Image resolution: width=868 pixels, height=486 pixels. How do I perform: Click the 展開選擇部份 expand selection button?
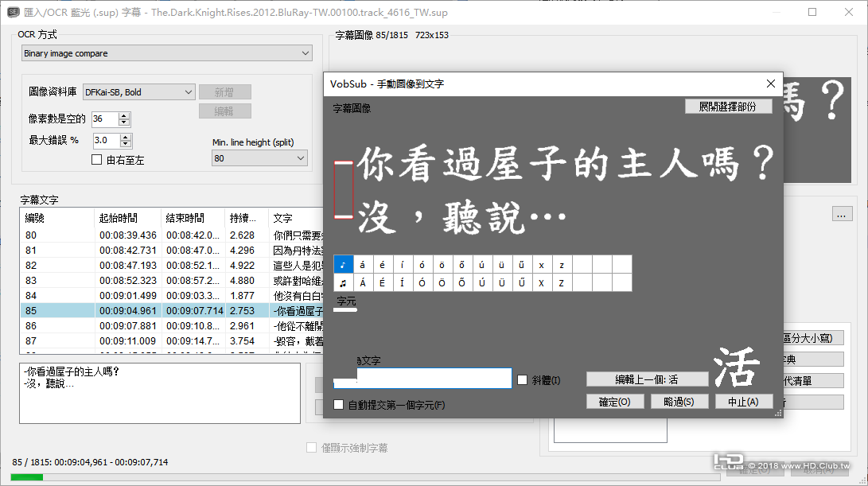(728, 106)
